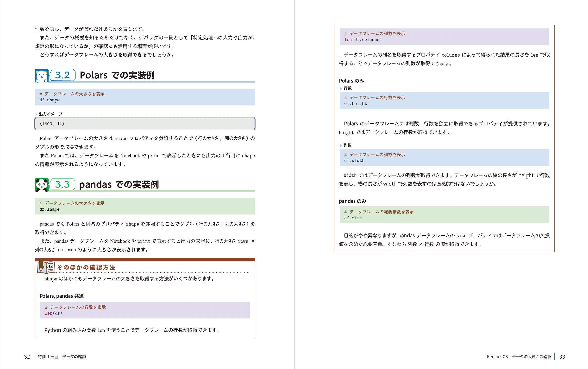Viewport: 588px width, 369px height.
Task: Click the panda icon beside section 3.3
Action: point(42,185)
